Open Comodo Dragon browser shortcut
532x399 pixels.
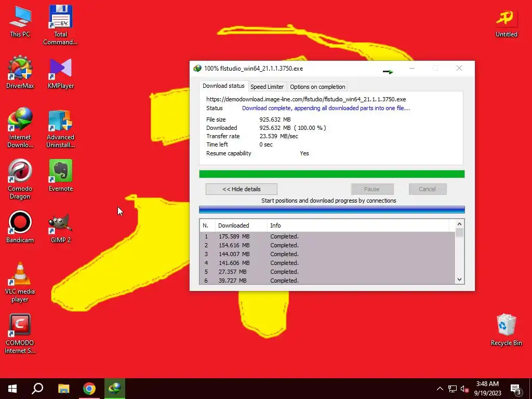point(20,179)
